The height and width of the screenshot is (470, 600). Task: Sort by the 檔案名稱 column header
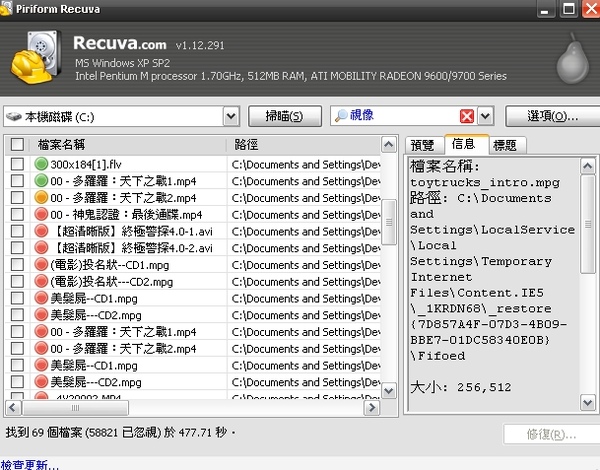click(128, 145)
